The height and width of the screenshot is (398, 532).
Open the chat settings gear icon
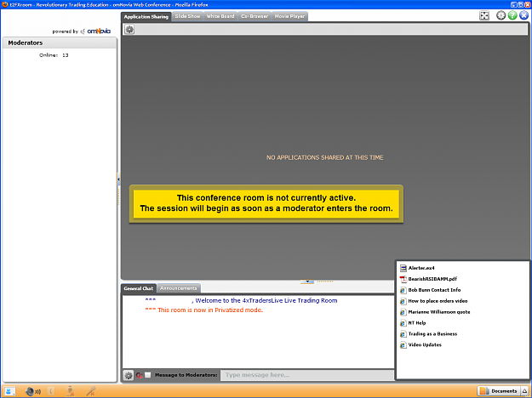129,375
